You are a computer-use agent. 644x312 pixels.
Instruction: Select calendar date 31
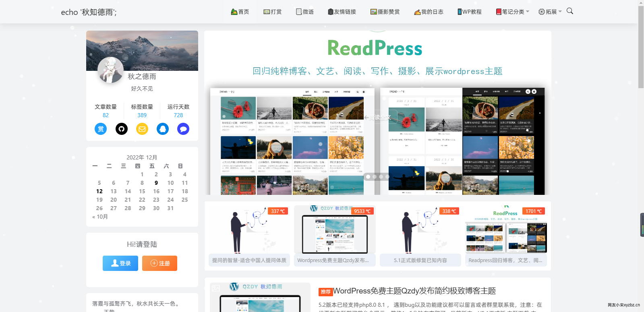coord(170,208)
